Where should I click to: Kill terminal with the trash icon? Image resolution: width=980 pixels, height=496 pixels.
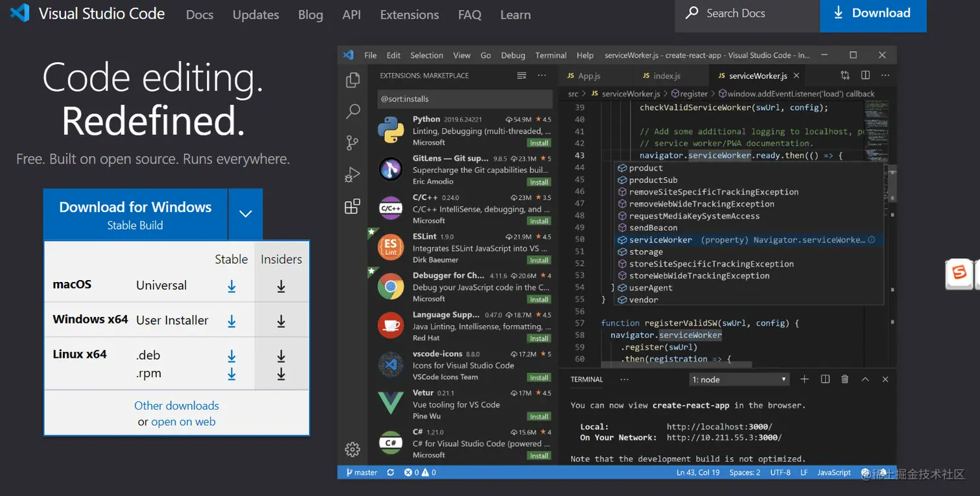click(845, 379)
